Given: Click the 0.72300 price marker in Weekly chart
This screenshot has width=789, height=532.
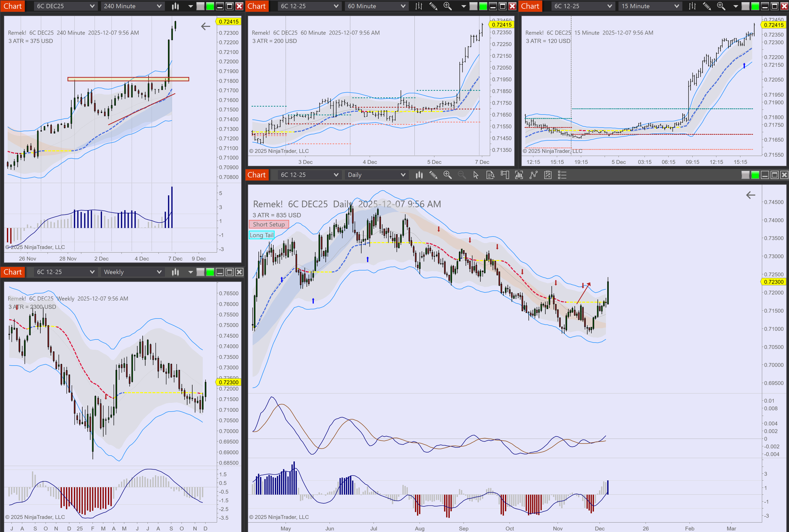Looking at the screenshot, I should point(228,382).
